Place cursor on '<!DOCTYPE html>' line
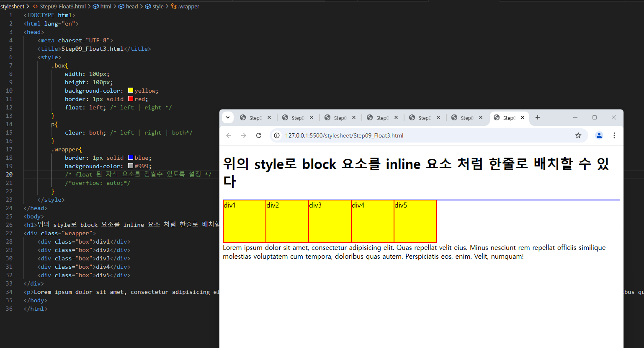Viewport: 644px width, 348px height. pos(49,15)
